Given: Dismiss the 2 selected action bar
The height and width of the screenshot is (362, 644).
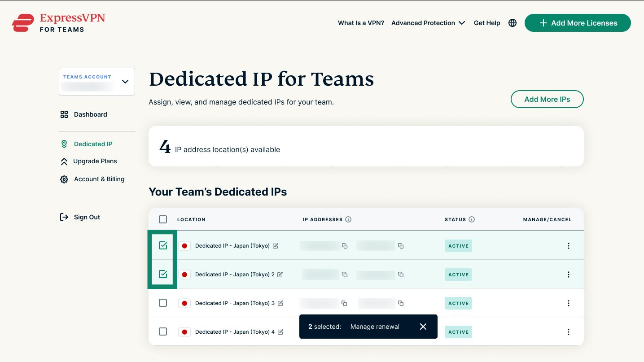Looking at the screenshot, I should click(x=423, y=327).
